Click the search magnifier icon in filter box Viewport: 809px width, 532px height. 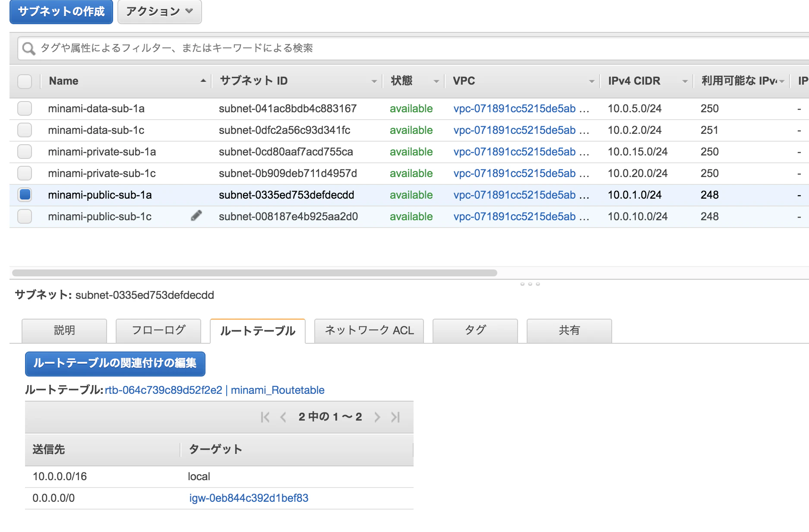[x=28, y=48]
